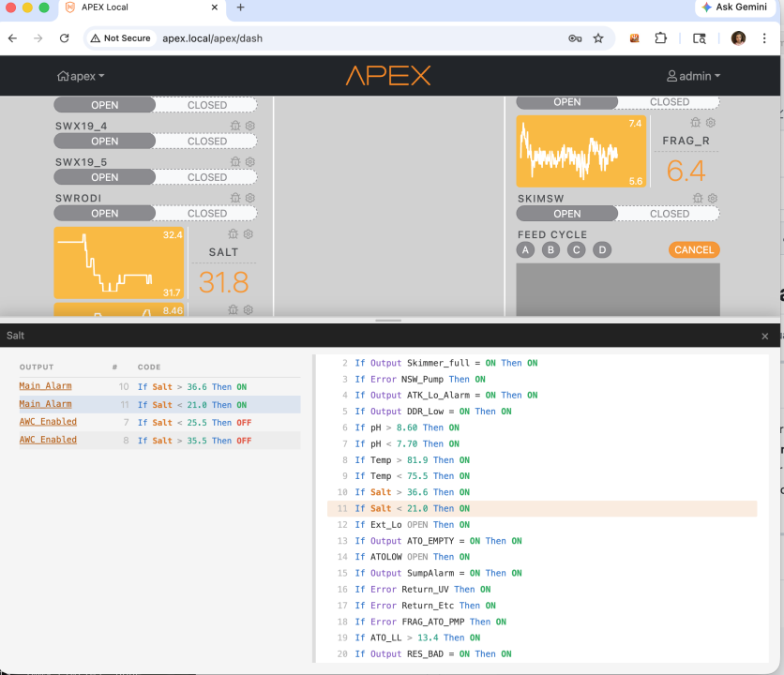The width and height of the screenshot is (784, 675).
Task: Bookmark page with the star icon
Action: point(598,38)
